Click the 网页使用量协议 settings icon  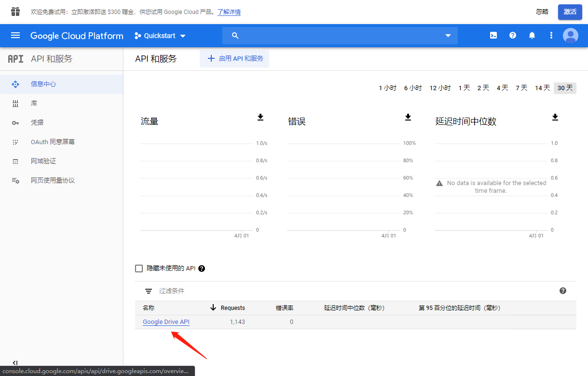point(15,180)
